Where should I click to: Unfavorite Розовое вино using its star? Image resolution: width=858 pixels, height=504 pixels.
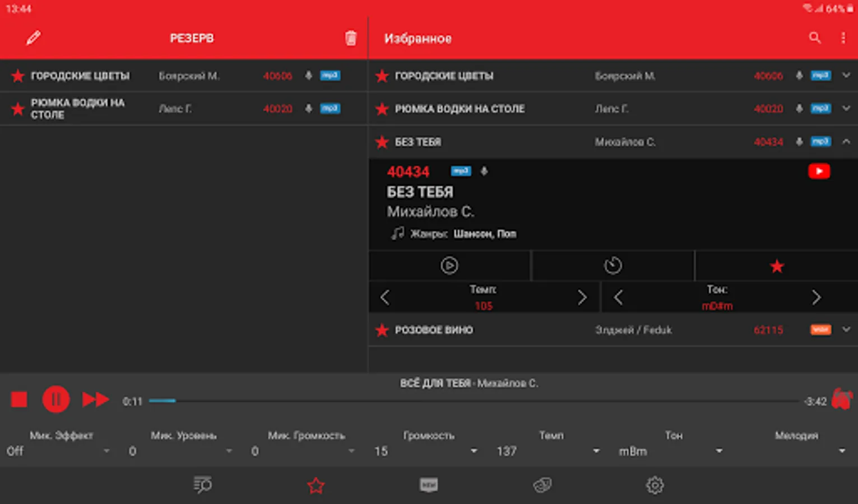coord(382,330)
